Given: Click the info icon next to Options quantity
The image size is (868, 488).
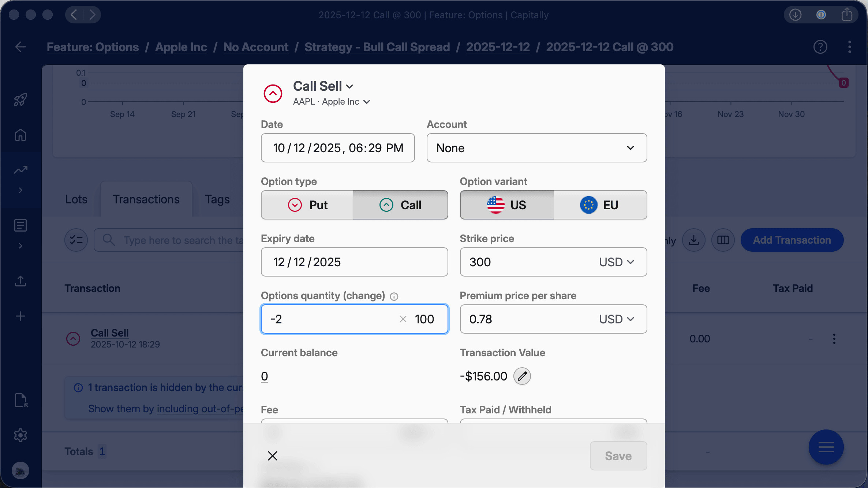Looking at the screenshot, I should [394, 296].
